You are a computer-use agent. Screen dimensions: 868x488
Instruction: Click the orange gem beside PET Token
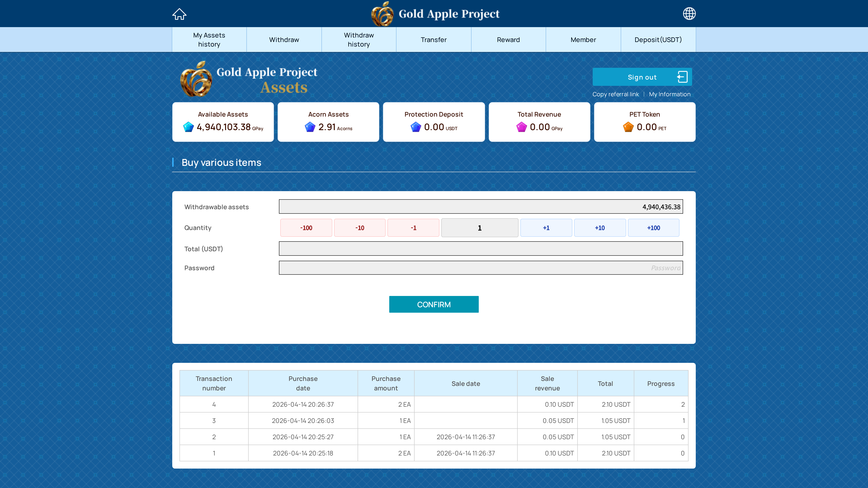pos(628,127)
